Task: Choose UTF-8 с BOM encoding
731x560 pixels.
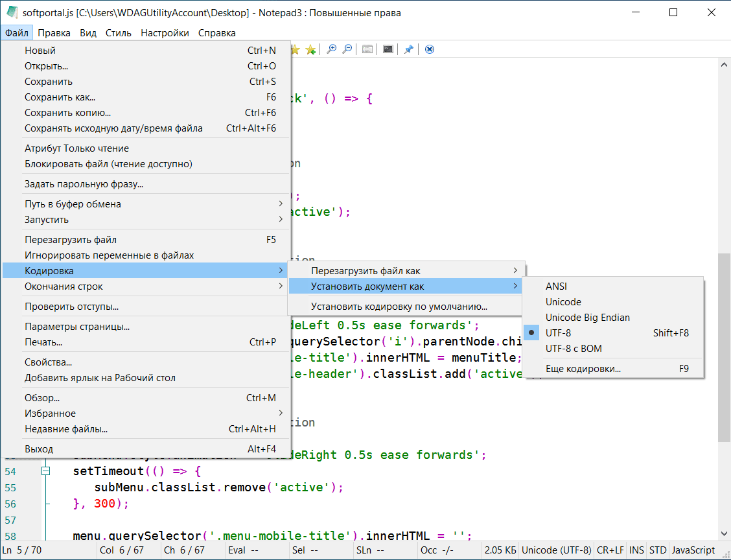Action: pyautogui.click(x=574, y=348)
